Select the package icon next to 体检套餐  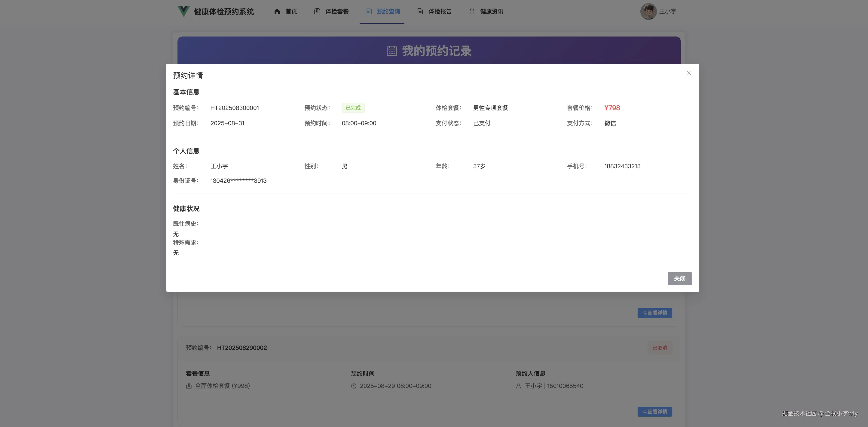(x=317, y=11)
